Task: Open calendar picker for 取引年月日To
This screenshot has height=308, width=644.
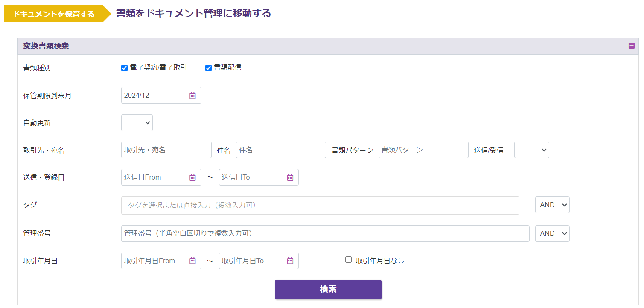Action: 290,261
